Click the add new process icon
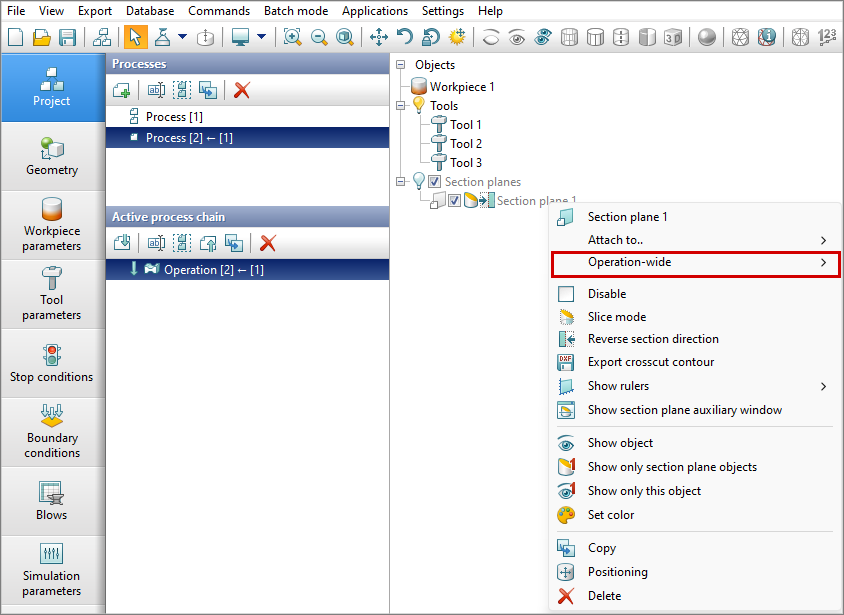The image size is (844, 615). point(121,90)
